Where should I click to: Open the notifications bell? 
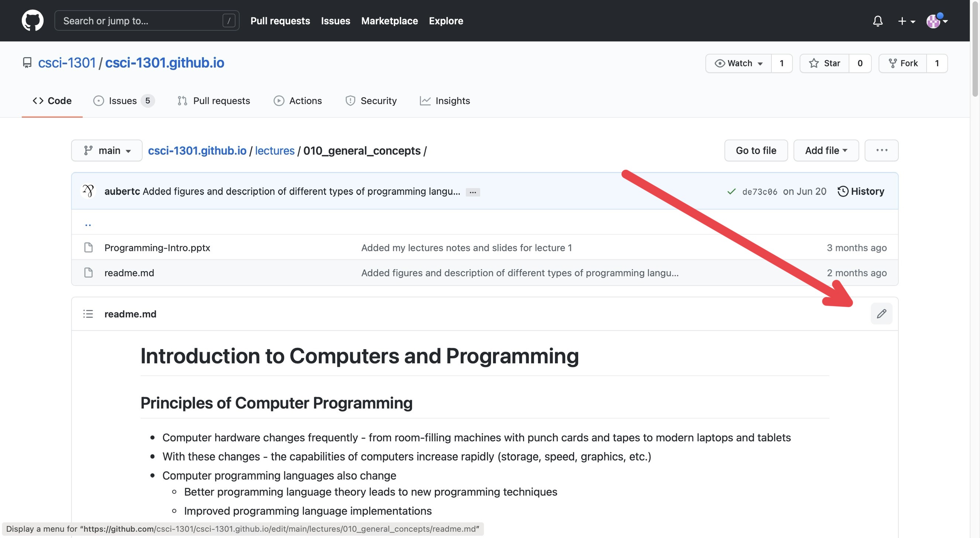(x=877, y=21)
